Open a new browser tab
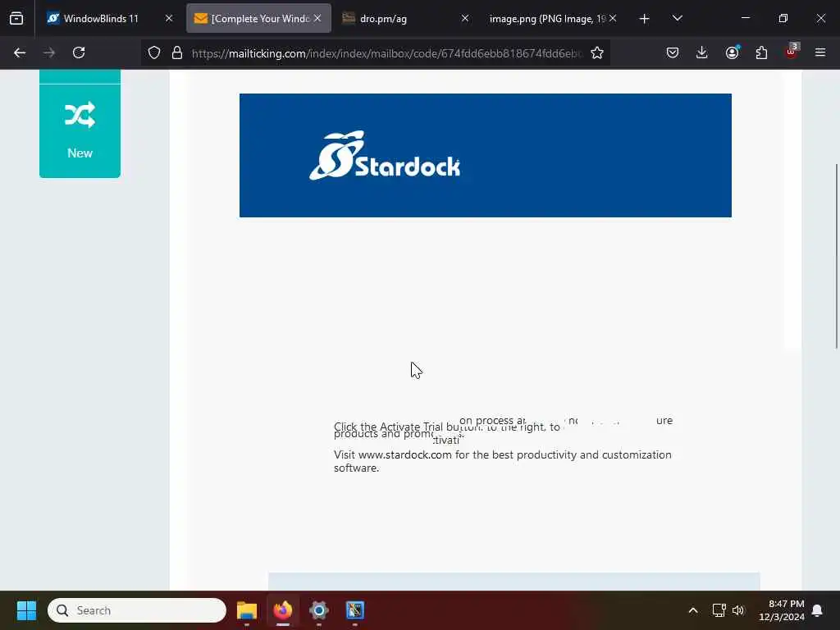 [x=645, y=19]
